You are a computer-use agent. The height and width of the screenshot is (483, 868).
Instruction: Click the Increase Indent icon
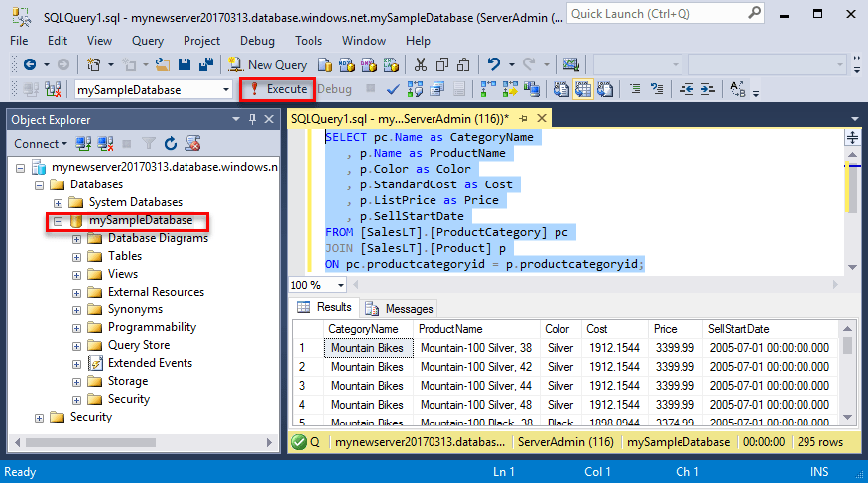click(708, 89)
